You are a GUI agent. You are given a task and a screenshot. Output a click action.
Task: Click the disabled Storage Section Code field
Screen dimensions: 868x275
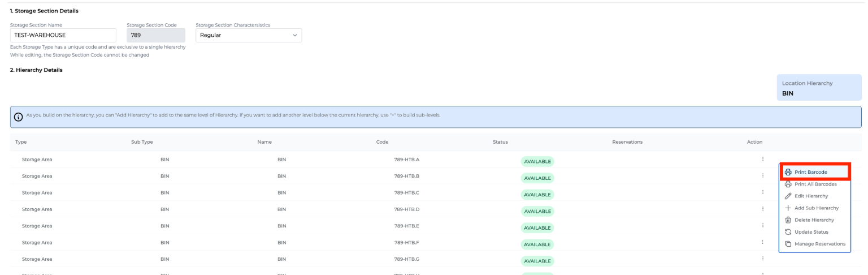click(x=156, y=35)
